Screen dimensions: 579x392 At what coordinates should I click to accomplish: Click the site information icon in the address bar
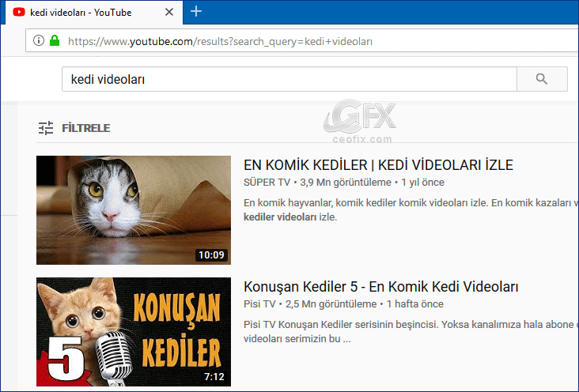pos(39,40)
